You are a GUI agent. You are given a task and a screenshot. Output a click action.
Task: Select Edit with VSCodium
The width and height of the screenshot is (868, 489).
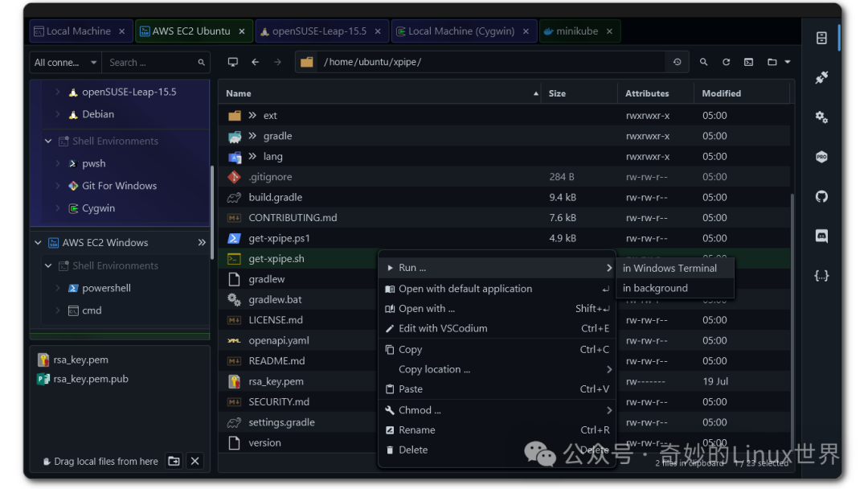(497, 328)
